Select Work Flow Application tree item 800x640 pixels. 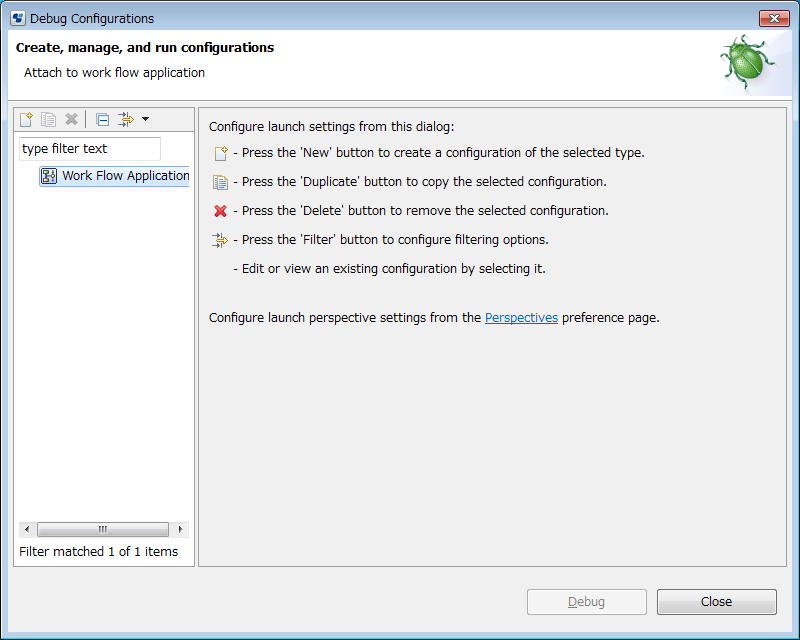click(114, 176)
